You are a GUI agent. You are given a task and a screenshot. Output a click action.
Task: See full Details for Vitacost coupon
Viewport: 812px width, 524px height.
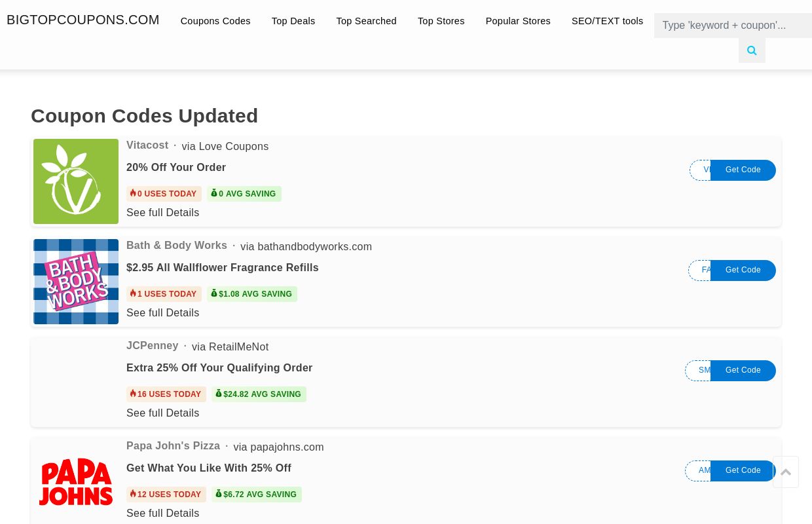pos(163,213)
